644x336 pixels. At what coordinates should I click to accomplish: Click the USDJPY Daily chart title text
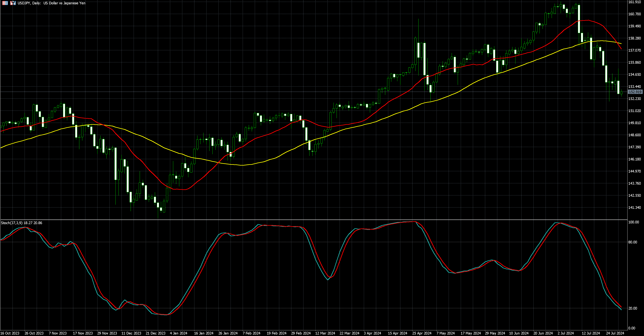click(51, 3)
